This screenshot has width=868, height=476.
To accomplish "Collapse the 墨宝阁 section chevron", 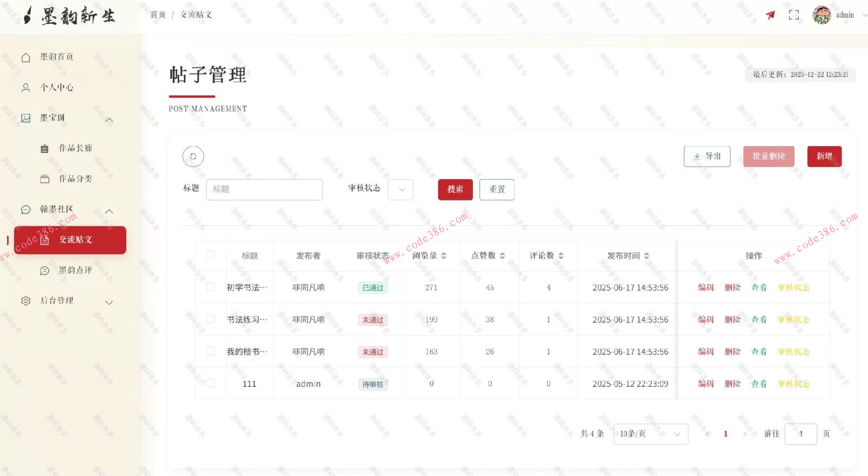I will [108, 119].
